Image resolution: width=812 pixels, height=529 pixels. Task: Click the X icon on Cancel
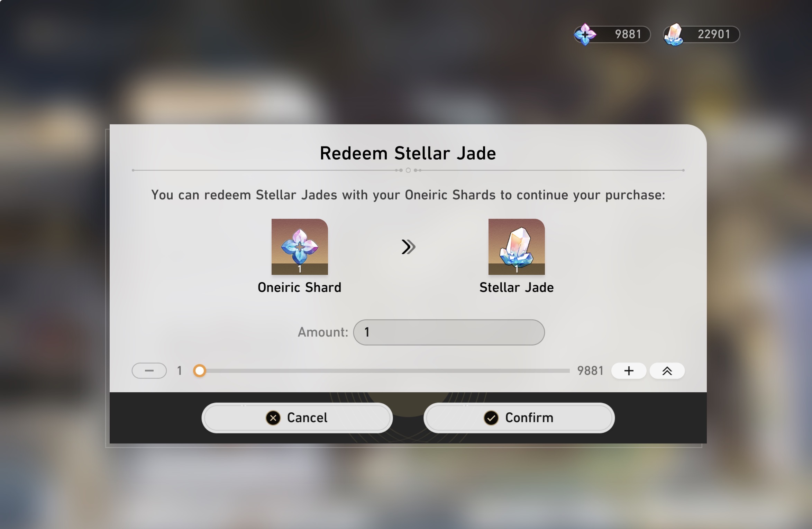coord(273,418)
